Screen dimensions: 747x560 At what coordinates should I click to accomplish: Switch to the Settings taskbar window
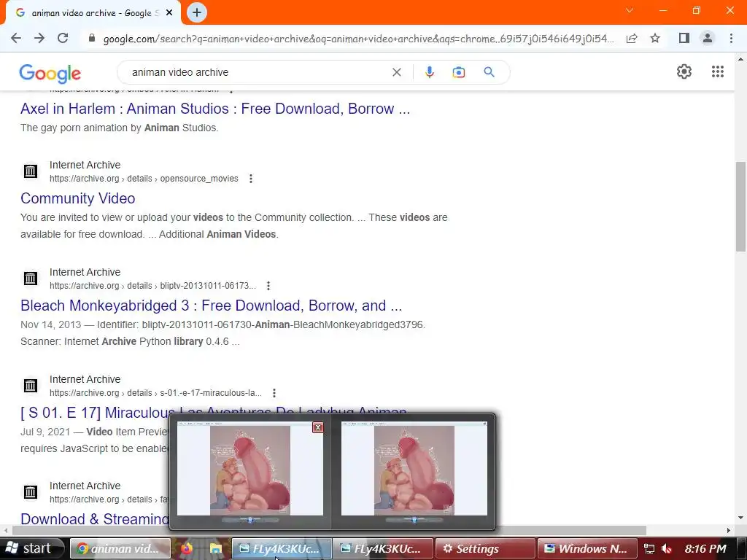pos(485,548)
